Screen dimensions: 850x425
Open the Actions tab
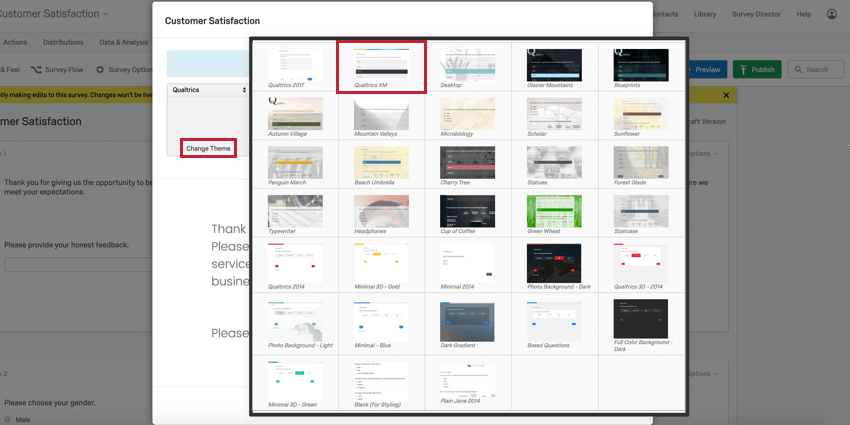click(x=15, y=42)
